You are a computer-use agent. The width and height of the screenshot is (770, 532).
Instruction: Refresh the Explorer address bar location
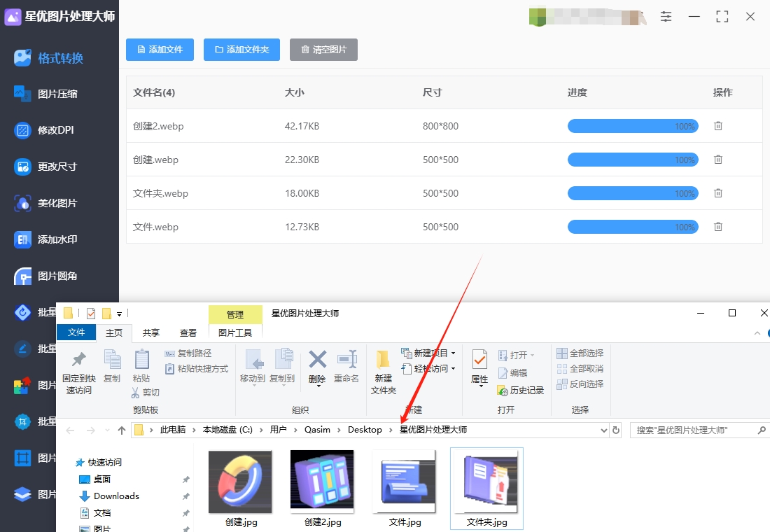point(616,430)
